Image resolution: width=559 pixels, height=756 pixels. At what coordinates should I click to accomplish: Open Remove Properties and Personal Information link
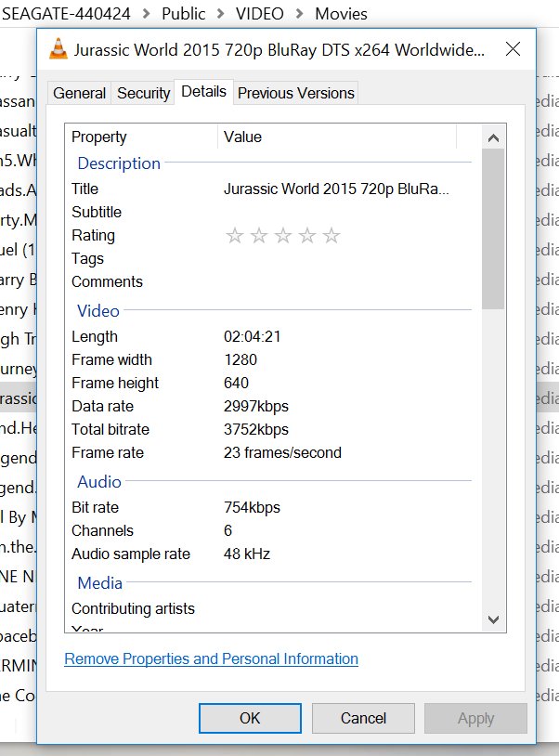(x=211, y=659)
